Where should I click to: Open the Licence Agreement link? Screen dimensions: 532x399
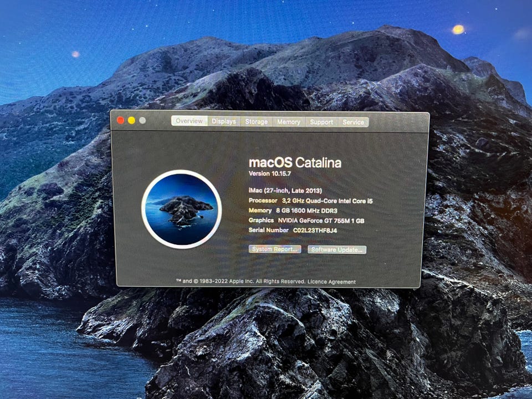(331, 282)
